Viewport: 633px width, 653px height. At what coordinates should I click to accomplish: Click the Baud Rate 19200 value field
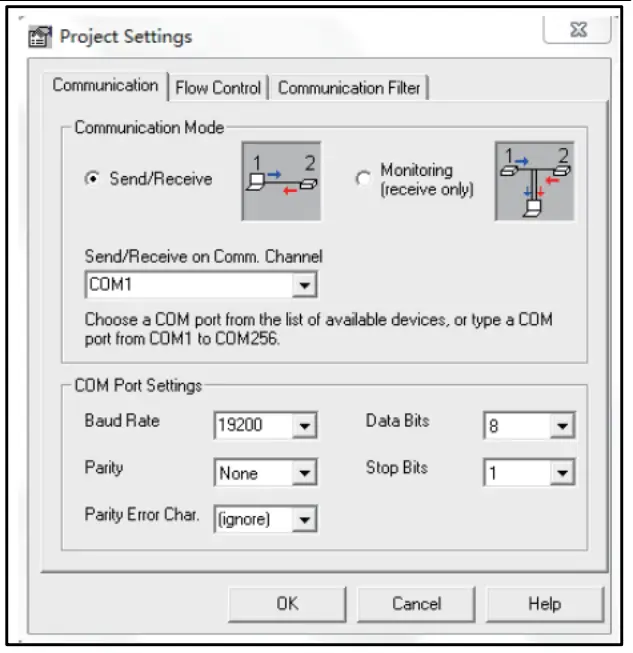(x=253, y=426)
